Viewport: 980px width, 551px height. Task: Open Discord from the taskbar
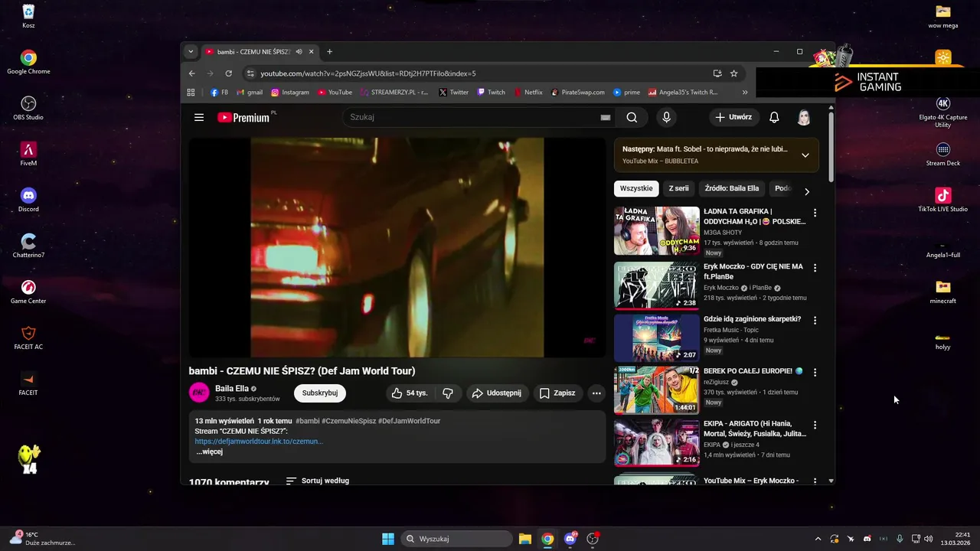[570, 539]
